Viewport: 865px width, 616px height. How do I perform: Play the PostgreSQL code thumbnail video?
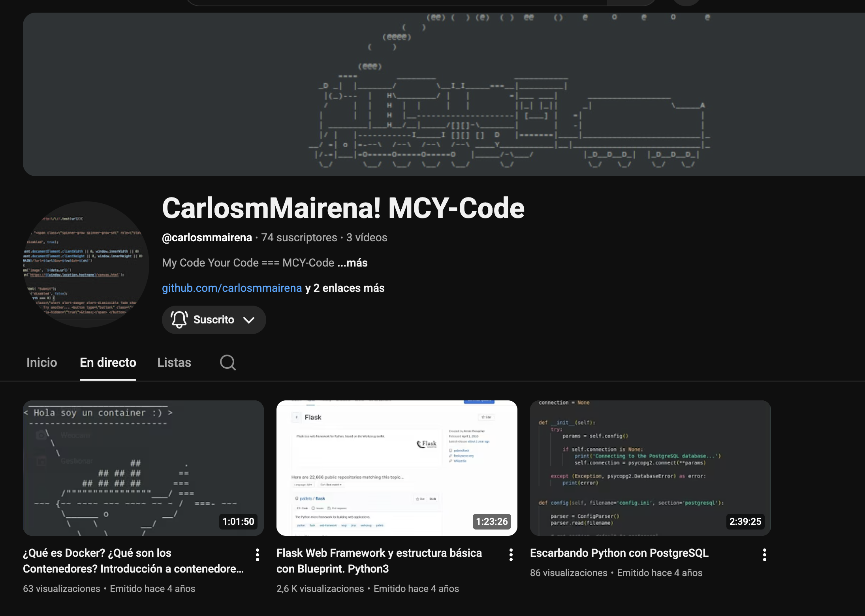[650, 468]
